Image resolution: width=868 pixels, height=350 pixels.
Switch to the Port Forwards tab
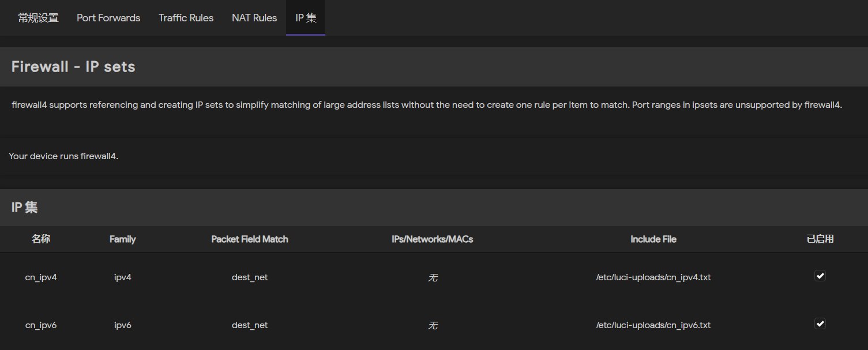click(x=108, y=18)
